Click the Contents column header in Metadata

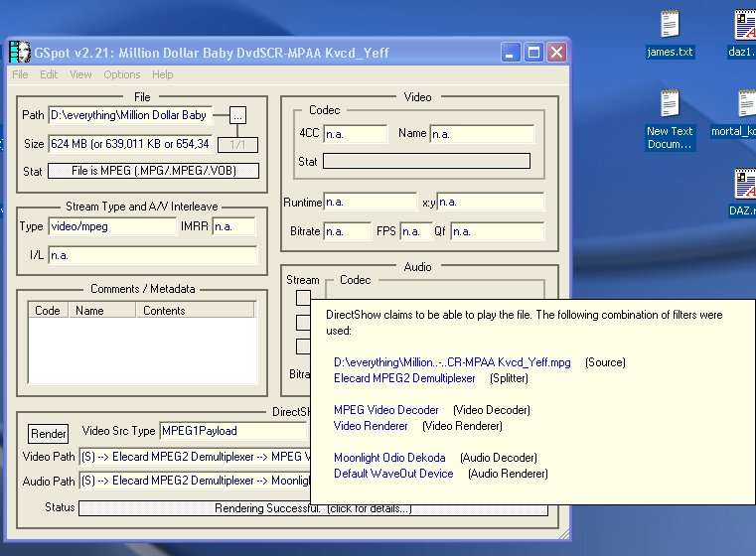(x=195, y=311)
